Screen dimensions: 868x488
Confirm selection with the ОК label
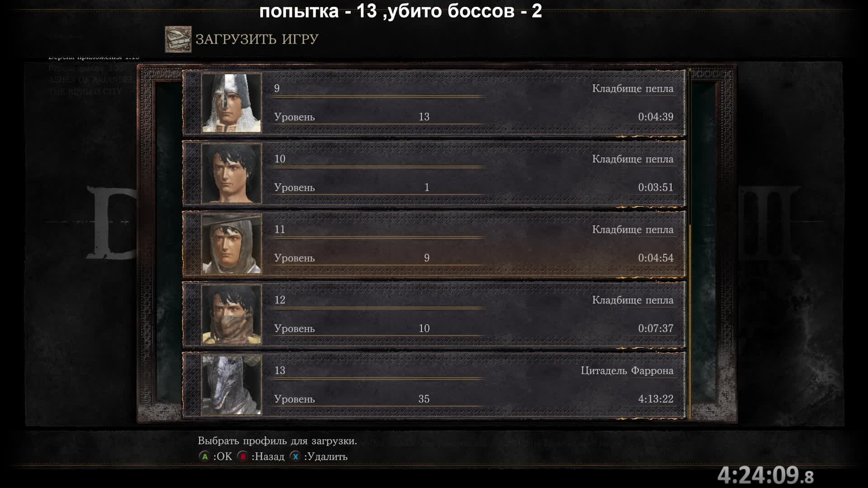222,457
